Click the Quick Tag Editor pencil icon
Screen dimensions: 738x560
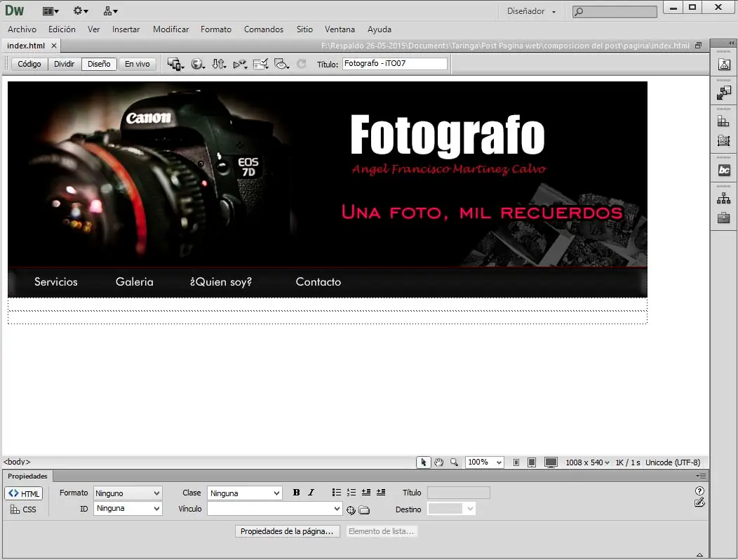click(699, 502)
